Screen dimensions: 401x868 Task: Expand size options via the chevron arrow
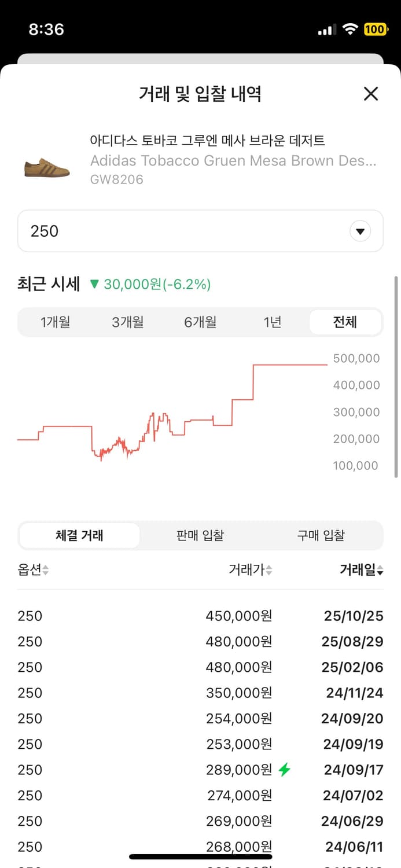point(360,231)
